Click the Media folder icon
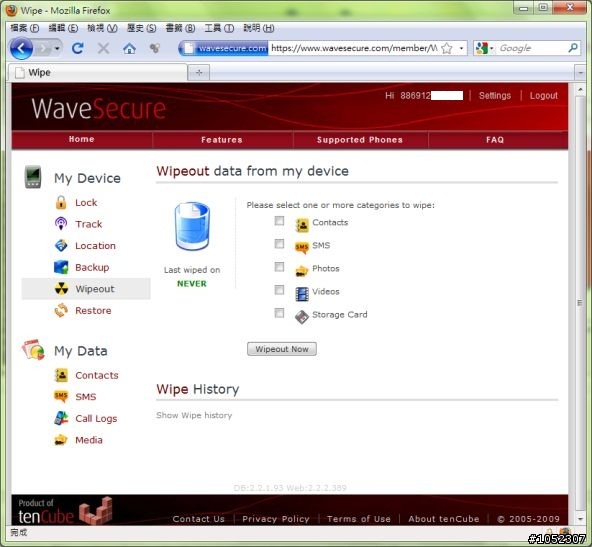 click(60, 440)
